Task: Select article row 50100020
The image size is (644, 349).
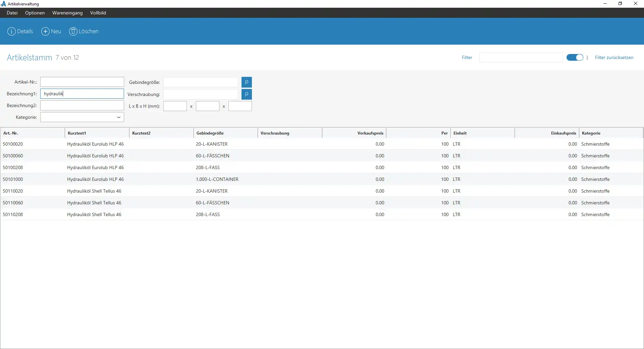Action: click(322, 144)
